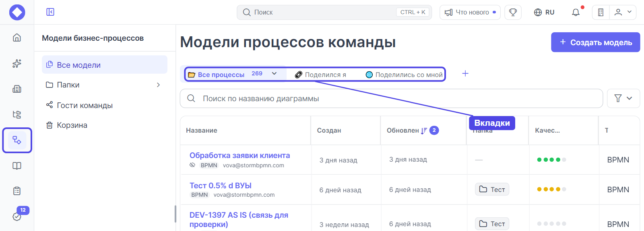The height and width of the screenshot is (231, 644).
Task: Open 'Тест' folder chip in 'Тест 0.5%' row
Action: tap(492, 189)
